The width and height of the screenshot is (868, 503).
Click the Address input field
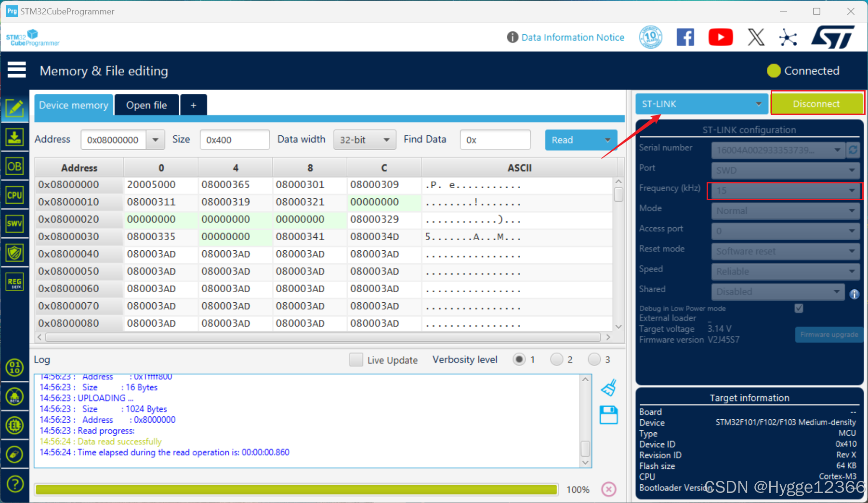[114, 140]
